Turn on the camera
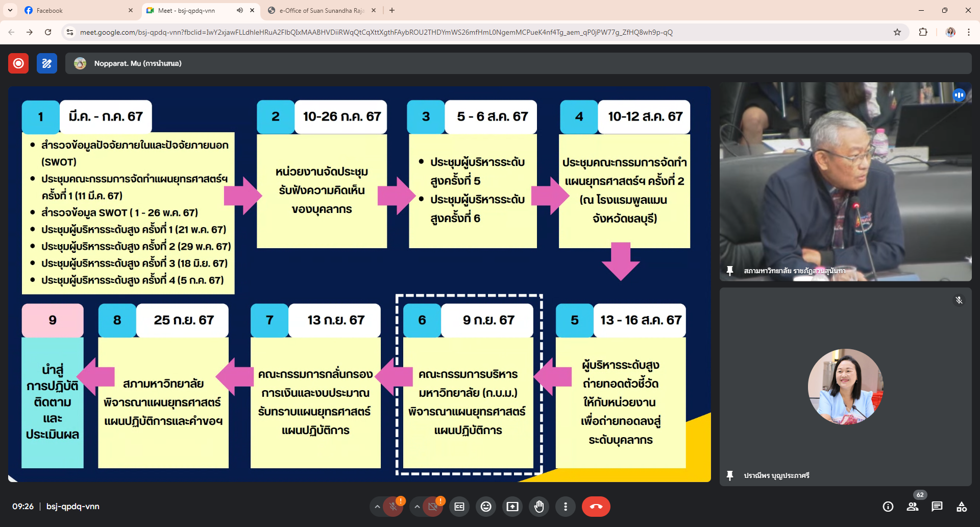The height and width of the screenshot is (527, 980). [x=433, y=507]
